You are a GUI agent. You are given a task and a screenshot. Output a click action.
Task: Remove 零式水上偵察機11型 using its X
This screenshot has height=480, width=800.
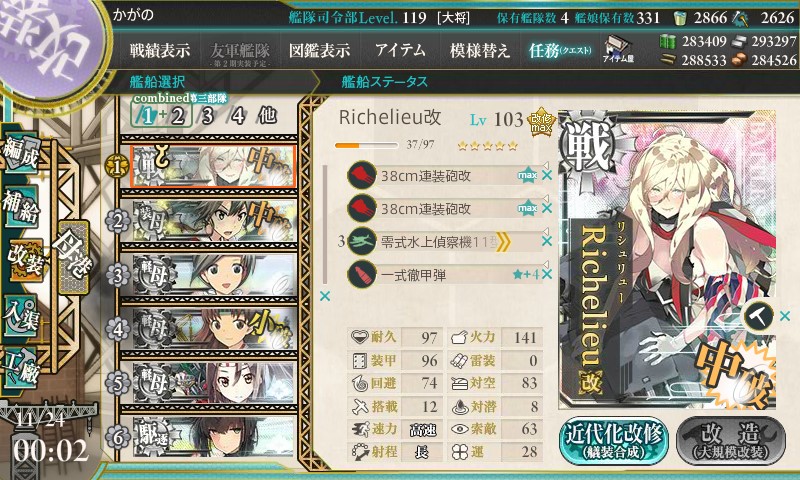tap(547, 241)
